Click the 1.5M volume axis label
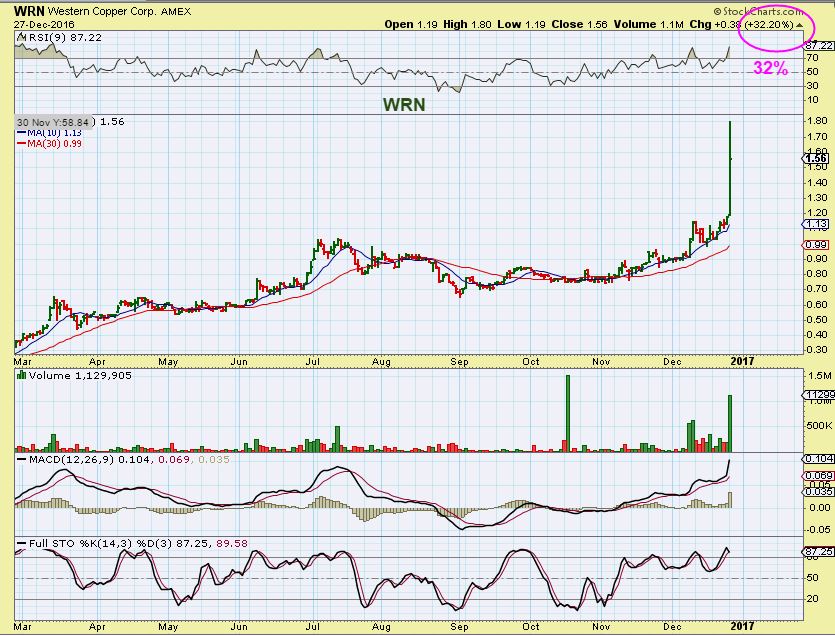Image resolution: width=835 pixels, height=636 pixels. 820,376
